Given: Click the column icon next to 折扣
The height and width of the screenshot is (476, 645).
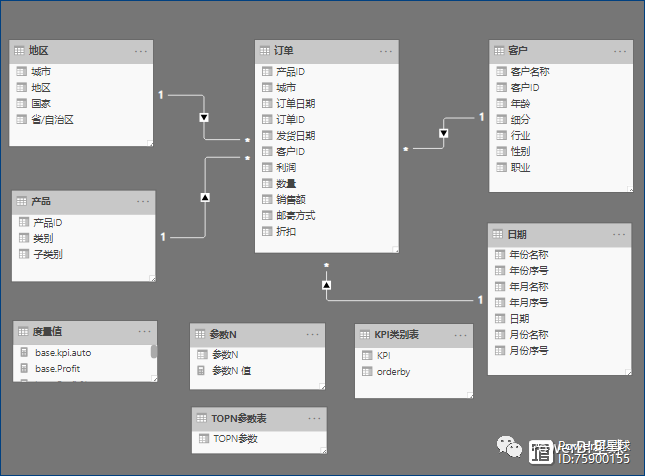Looking at the screenshot, I should pos(267,232).
